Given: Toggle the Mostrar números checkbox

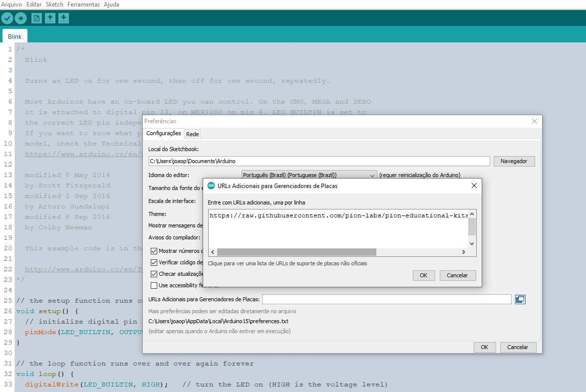Looking at the screenshot, I should 154,251.
